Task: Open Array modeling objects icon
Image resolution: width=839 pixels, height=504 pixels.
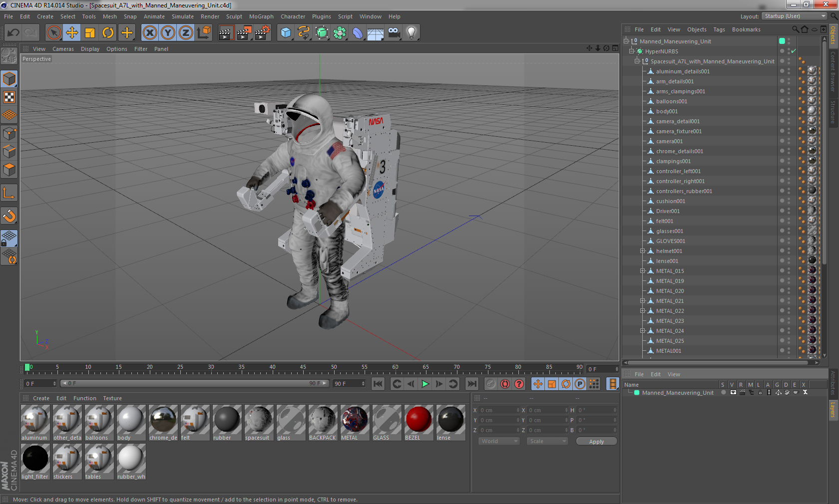Action: coord(340,33)
